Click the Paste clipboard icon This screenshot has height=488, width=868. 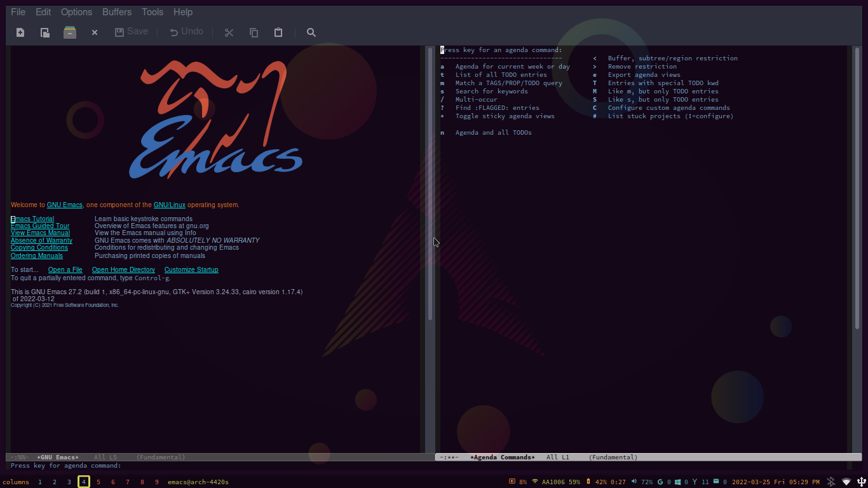click(x=278, y=32)
